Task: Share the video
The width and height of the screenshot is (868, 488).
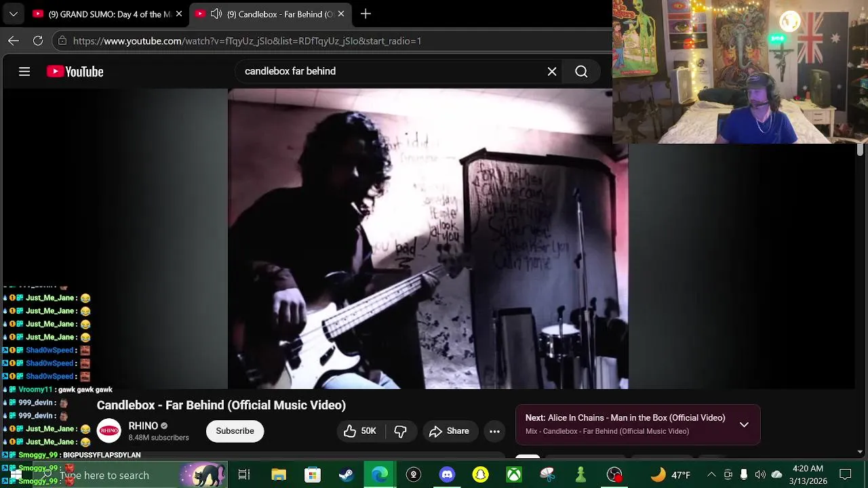Action: [449, 431]
